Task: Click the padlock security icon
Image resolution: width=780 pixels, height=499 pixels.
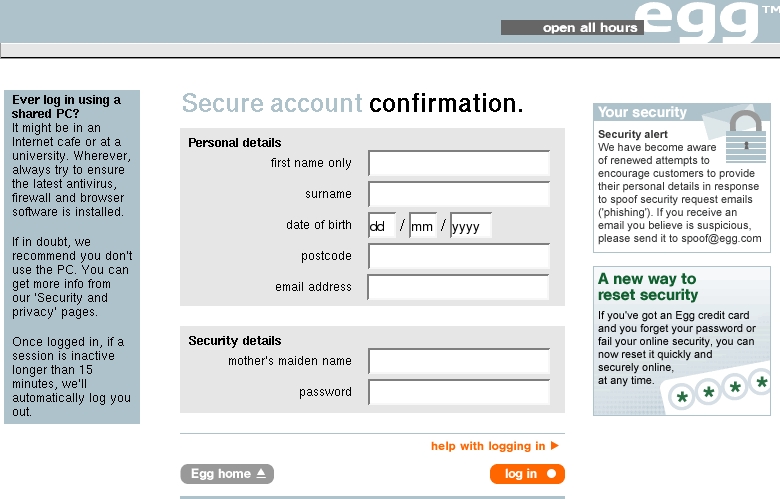Action: 746,137
